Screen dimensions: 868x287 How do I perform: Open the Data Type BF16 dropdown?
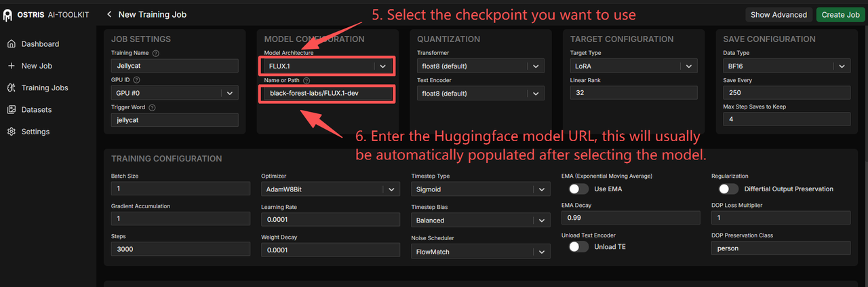(x=787, y=66)
